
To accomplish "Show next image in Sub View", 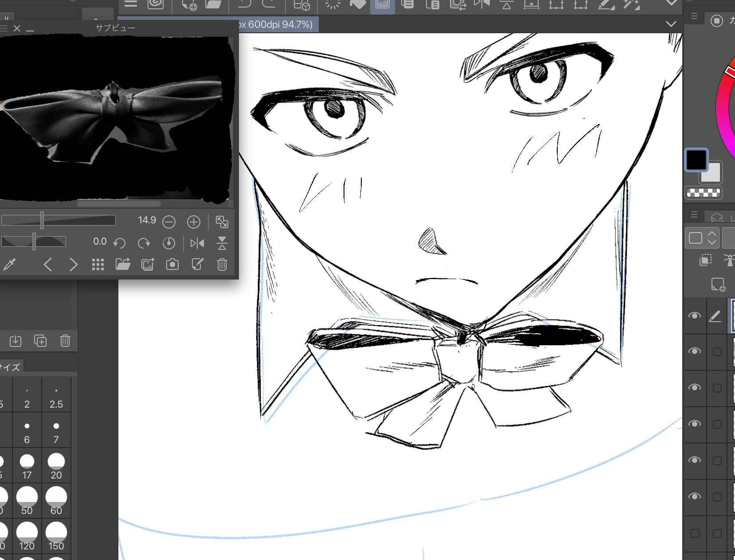I will [74, 264].
